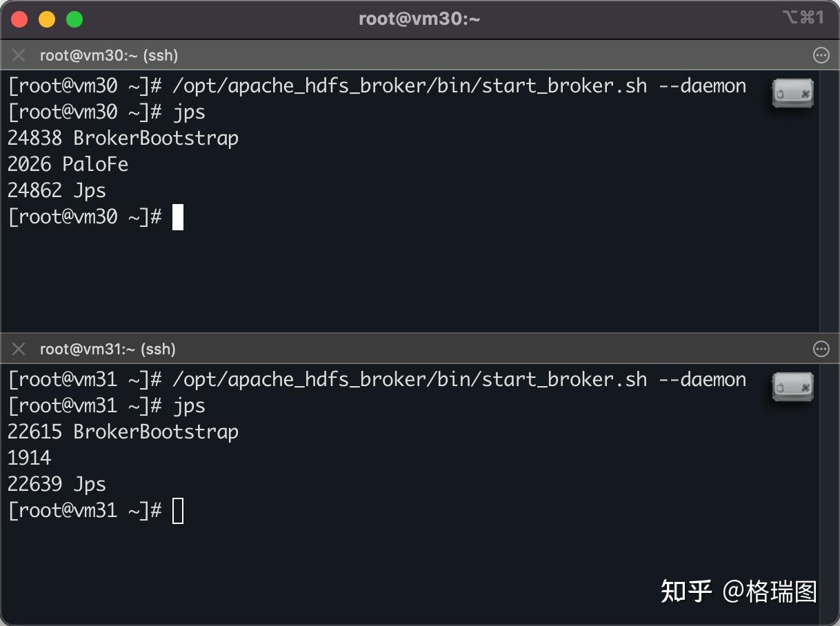Open the vm30 pane options menu icon
The width and height of the screenshot is (840, 626).
point(821,56)
